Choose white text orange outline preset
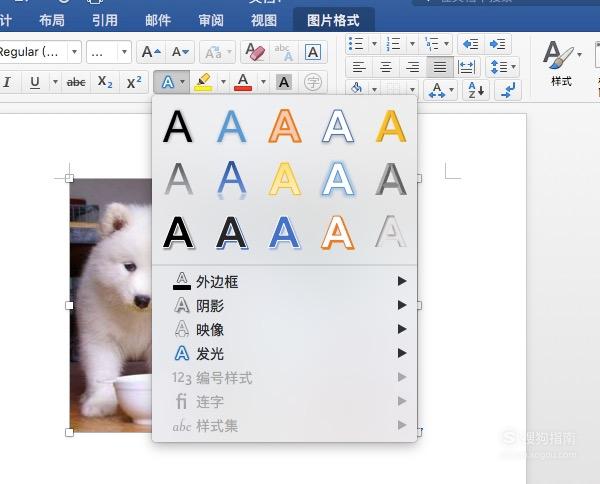Screen dimensions: 600x484 338,232
